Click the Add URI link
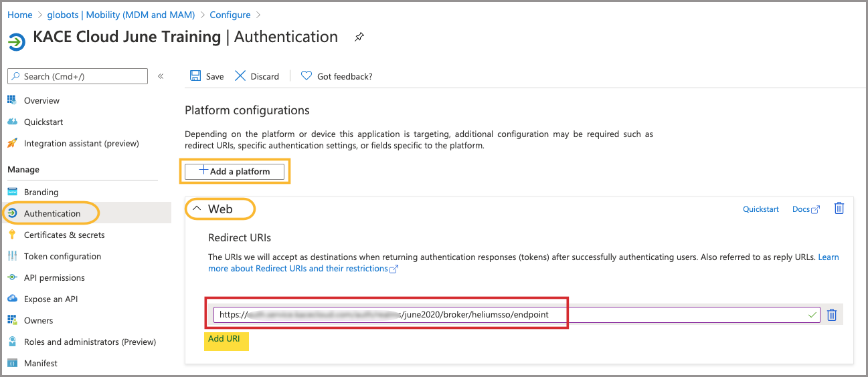Viewport: 868px width, 377px height. pos(224,339)
